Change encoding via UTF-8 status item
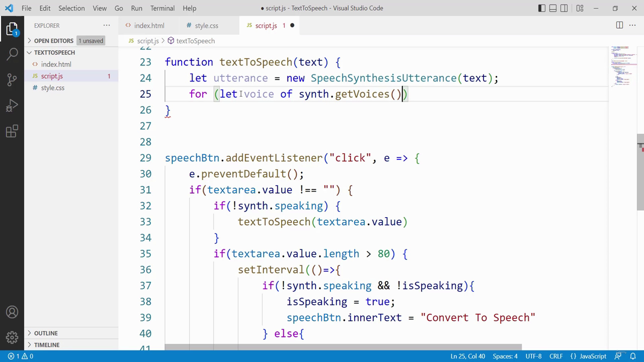Screen dimensions: 644x362 pos(533,356)
